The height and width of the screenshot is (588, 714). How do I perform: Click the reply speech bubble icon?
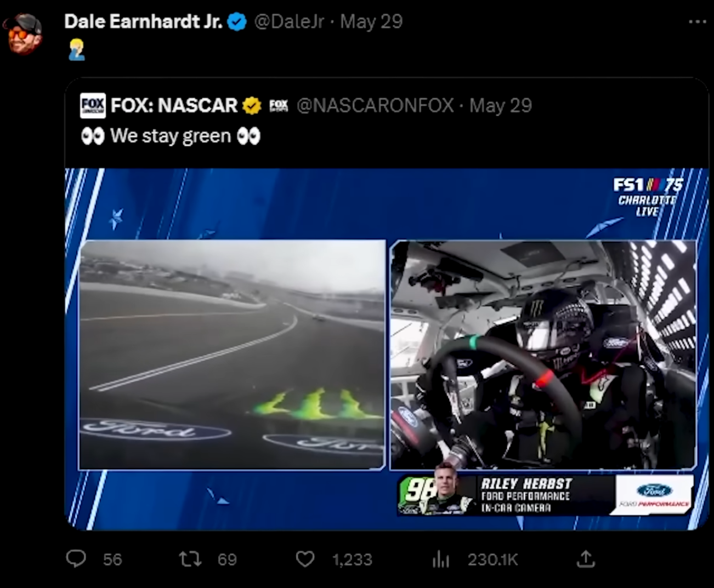point(76,558)
